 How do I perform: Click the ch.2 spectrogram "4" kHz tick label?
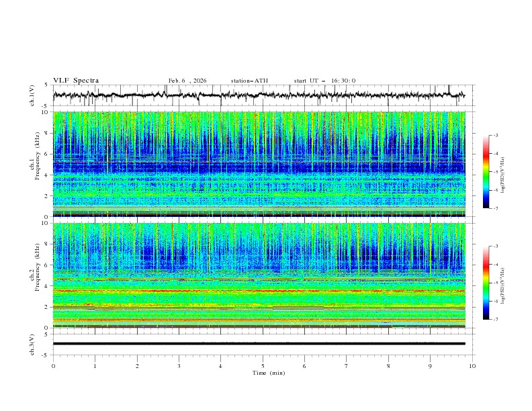46,286
